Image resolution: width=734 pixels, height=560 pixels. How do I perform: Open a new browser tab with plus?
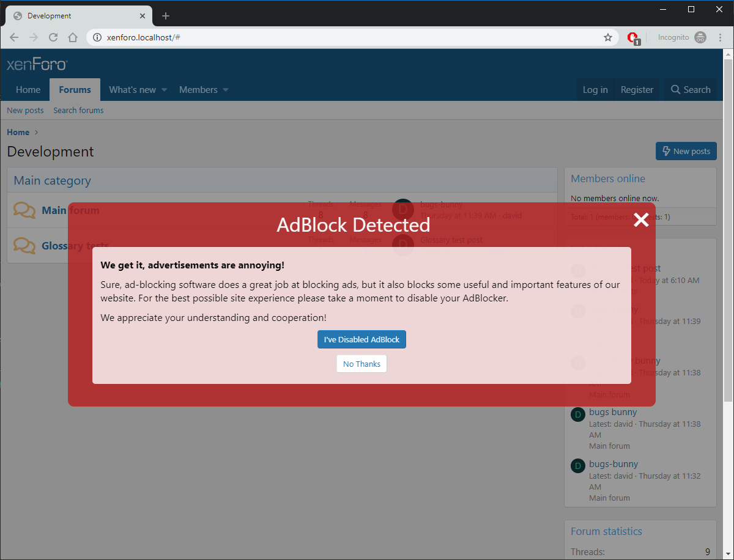point(165,16)
